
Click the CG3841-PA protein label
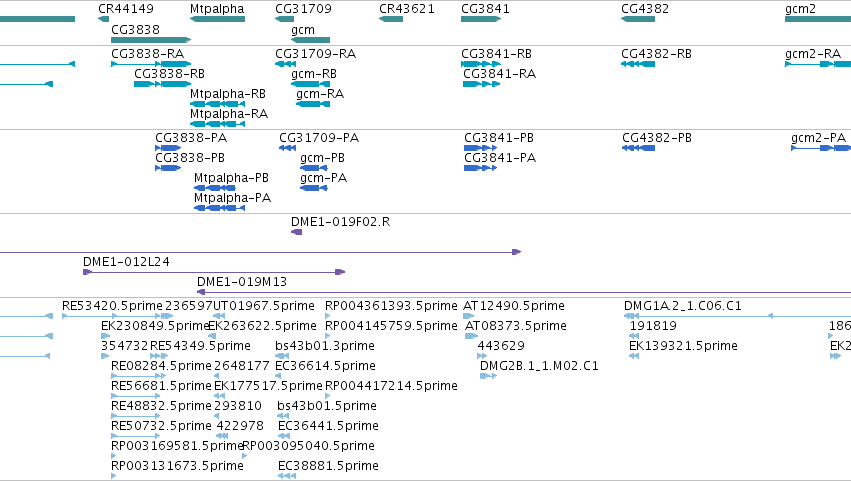tap(500, 158)
